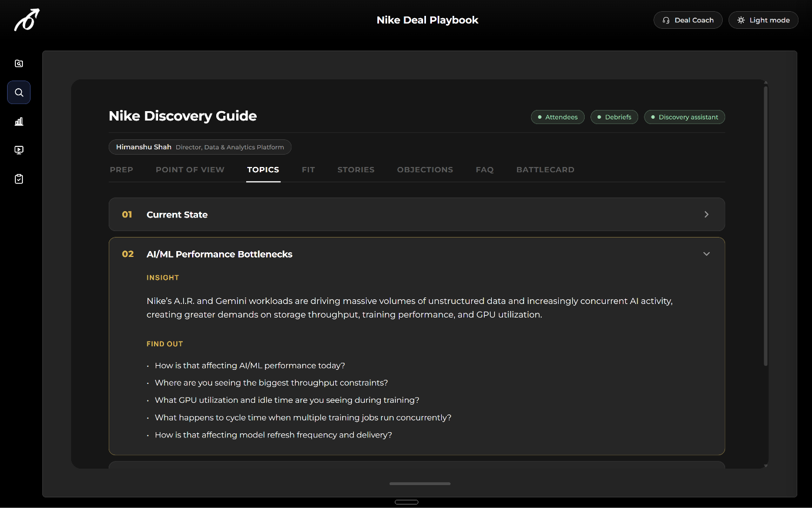Open the Deal Coach
Viewport: 812px width, 508px height.
click(688, 20)
